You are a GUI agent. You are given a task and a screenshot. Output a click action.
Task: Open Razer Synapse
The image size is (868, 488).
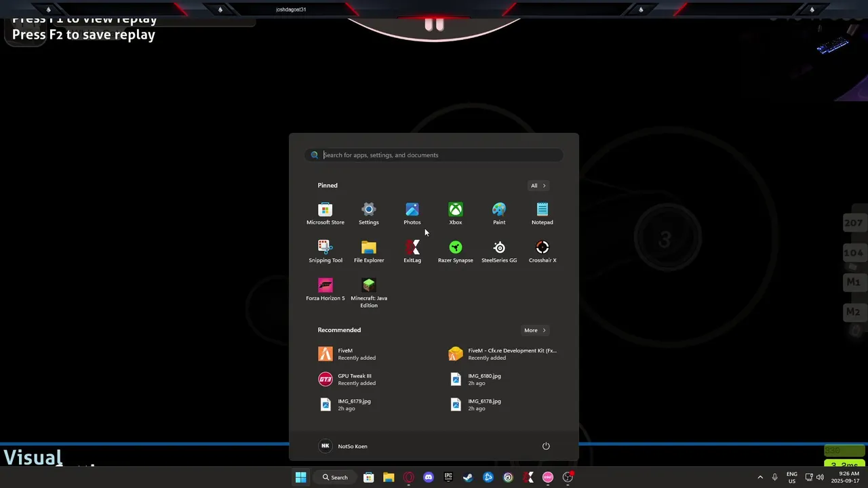point(456,251)
